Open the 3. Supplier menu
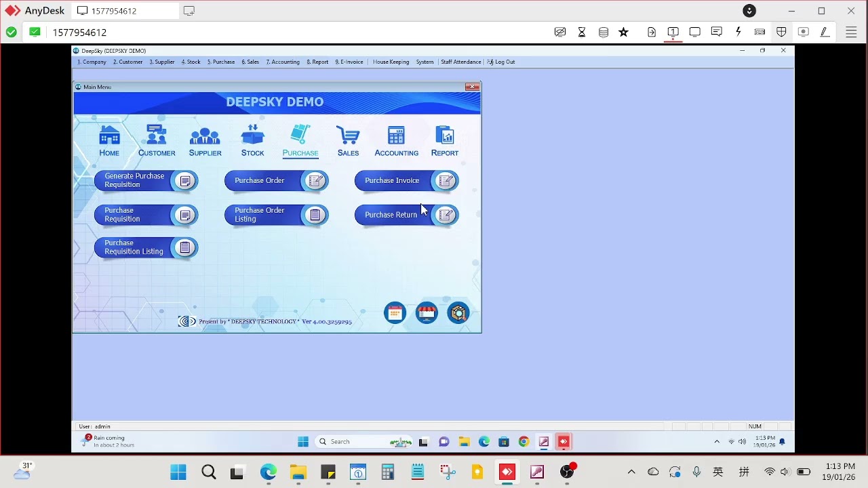This screenshot has height=488, width=868. coord(162,62)
